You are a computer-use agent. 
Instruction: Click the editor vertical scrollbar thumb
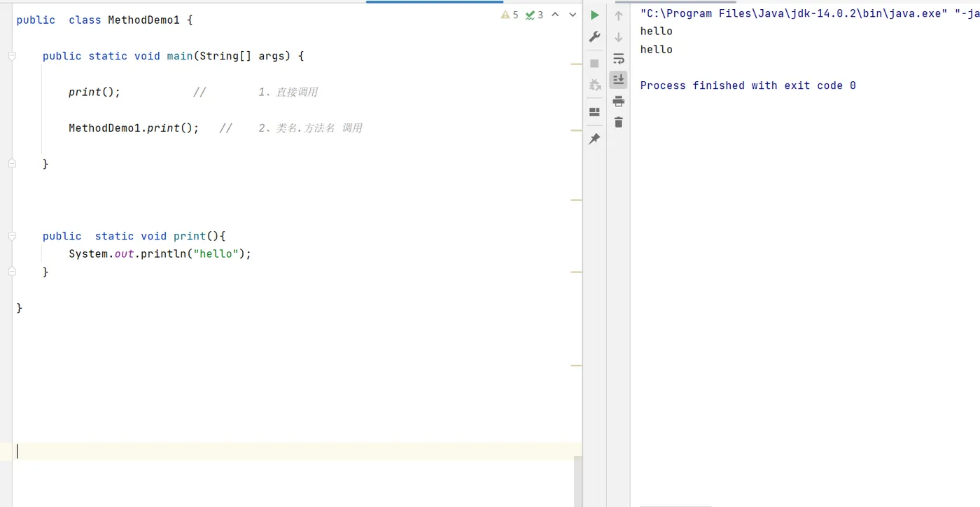pos(578,481)
